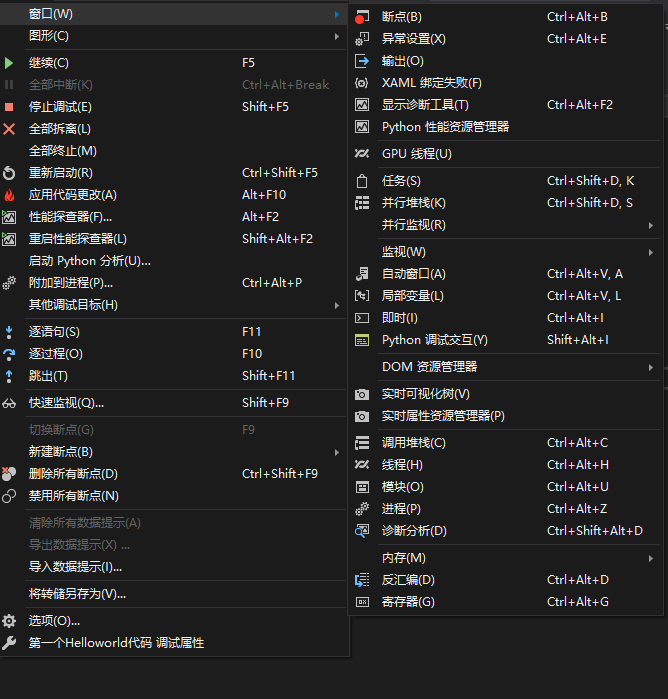The image size is (668, 699).
Task: Click the Restart circular arrow icon
Action: [9, 173]
